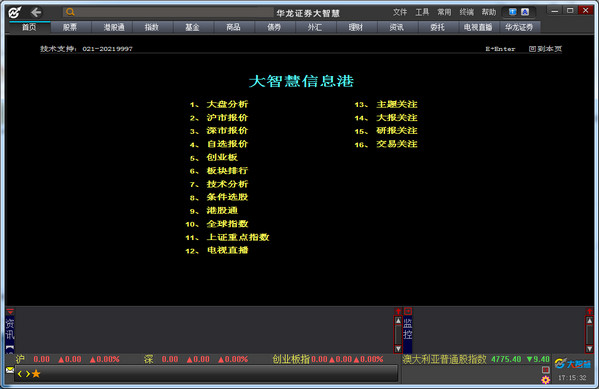This screenshot has width=599, height=389.
Task: Click 资讯 panel scrollbar down arrow
Action: tap(398, 349)
